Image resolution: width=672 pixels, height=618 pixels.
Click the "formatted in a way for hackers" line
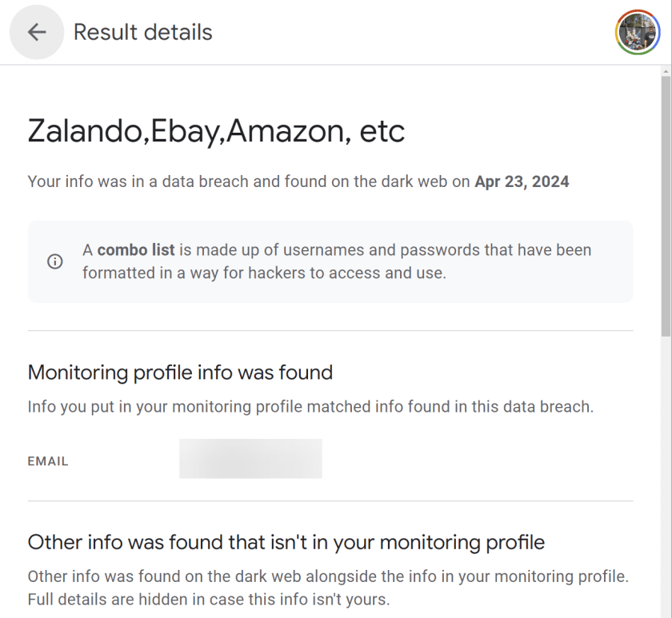click(264, 273)
